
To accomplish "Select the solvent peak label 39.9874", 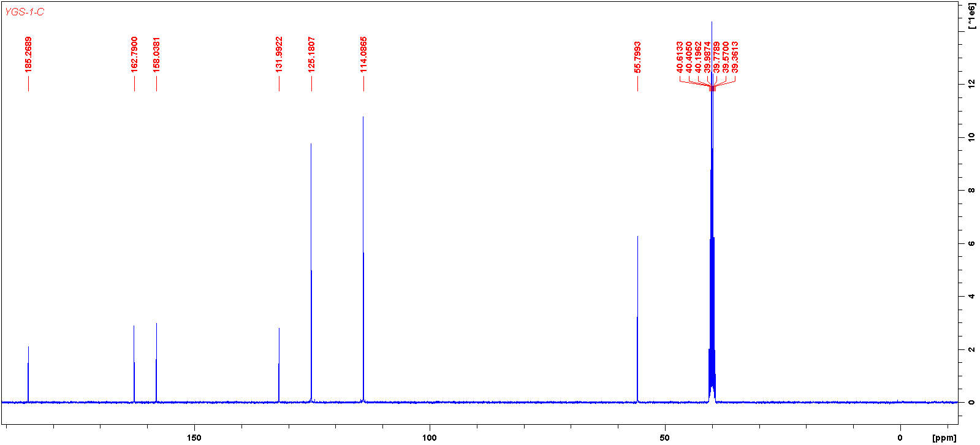I will (707, 57).
